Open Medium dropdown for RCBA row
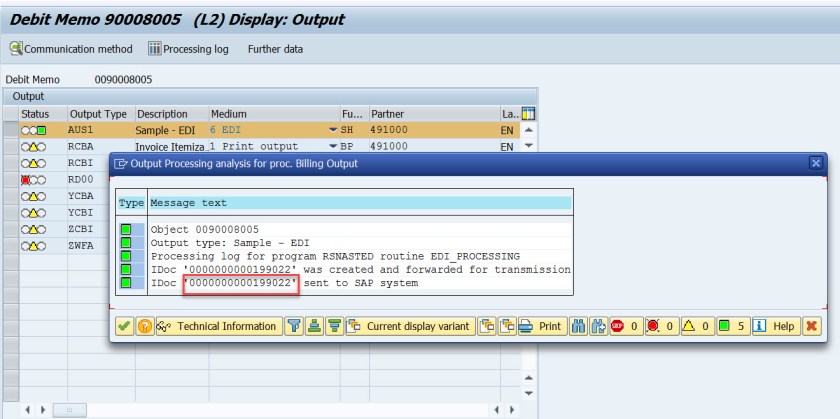The width and height of the screenshot is (840, 419). (x=333, y=146)
